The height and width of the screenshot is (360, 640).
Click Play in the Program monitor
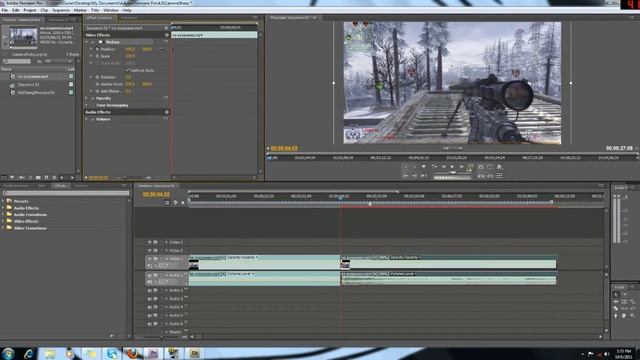(452, 167)
